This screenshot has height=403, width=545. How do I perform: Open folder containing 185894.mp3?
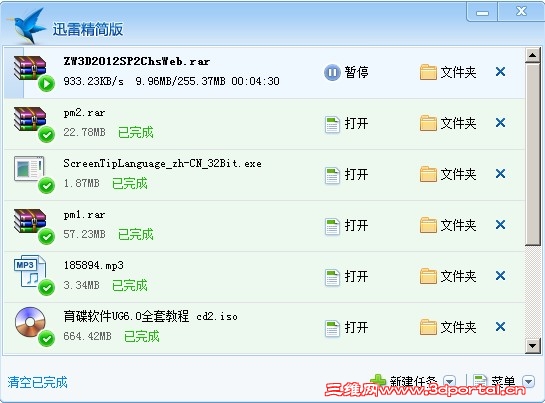pos(448,276)
